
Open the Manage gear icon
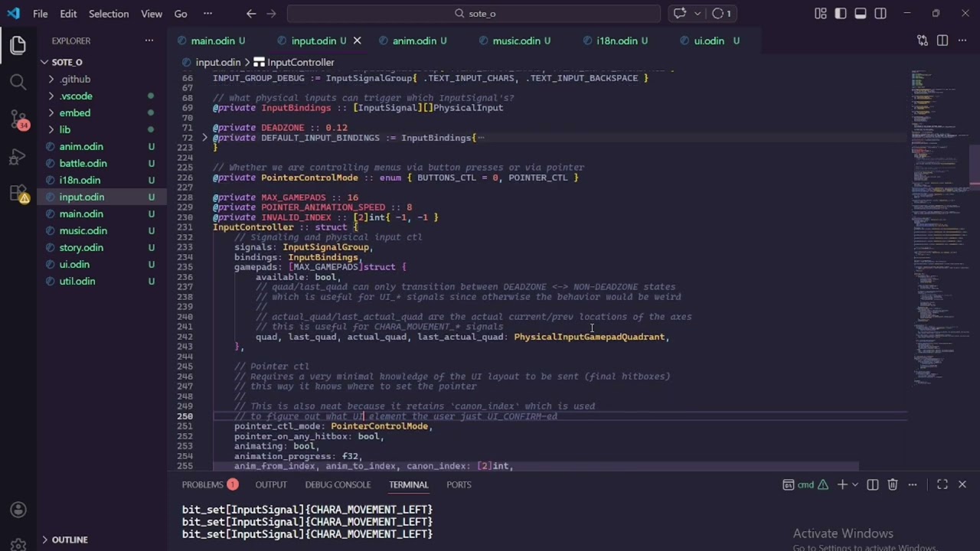pyautogui.click(x=18, y=543)
